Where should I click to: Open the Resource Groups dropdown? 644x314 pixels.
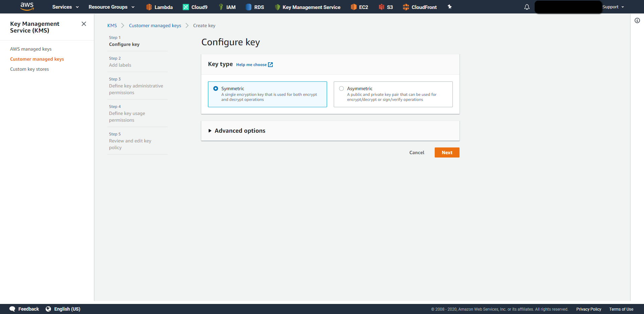[111, 7]
